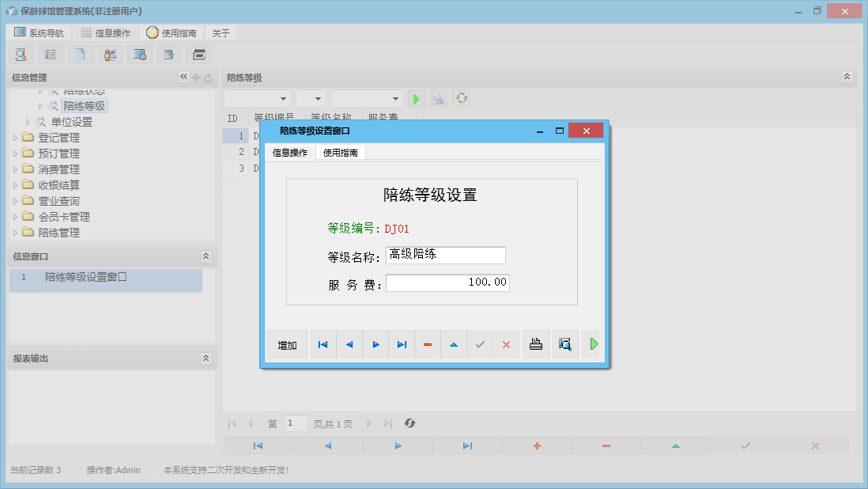Select the magnifier search icon on the toolbar

(x=21, y=54)
